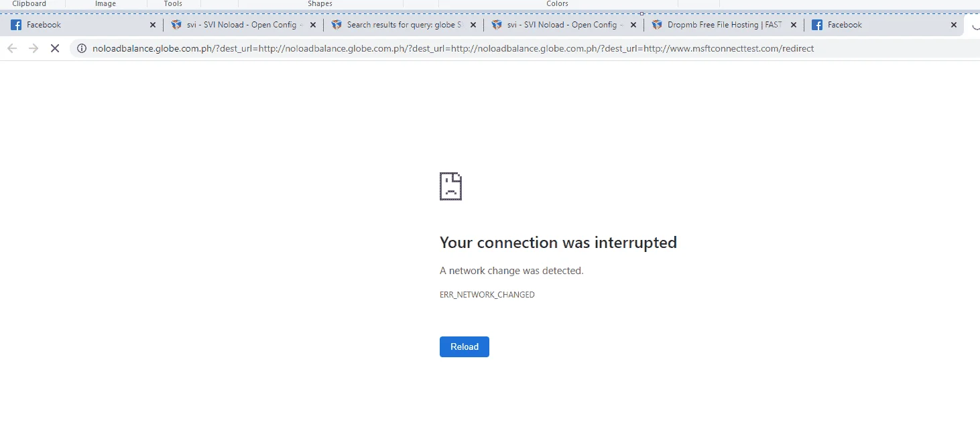Open the Dropmb Free File Hosting tab

(723, 25)
